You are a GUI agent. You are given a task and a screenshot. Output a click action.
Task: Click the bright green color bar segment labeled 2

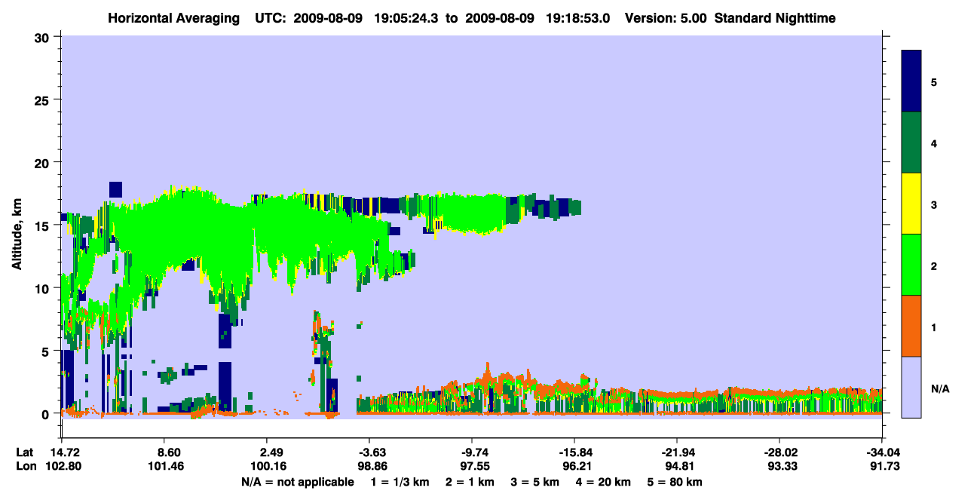pos(911,265)
